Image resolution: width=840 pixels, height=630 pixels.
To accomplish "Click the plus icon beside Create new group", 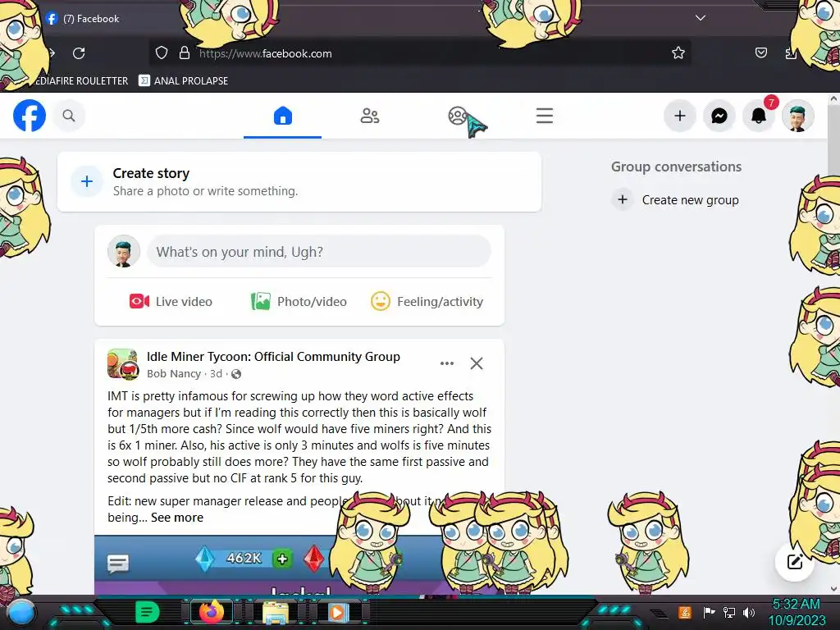I will pyautogui.click(x=623, y=200).
